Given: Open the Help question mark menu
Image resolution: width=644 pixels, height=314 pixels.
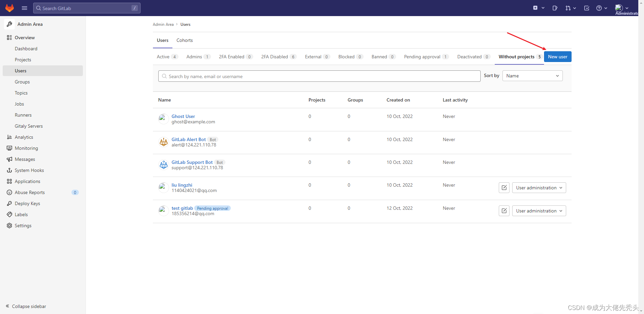Looking at the screenshot, I should [602, 8].
